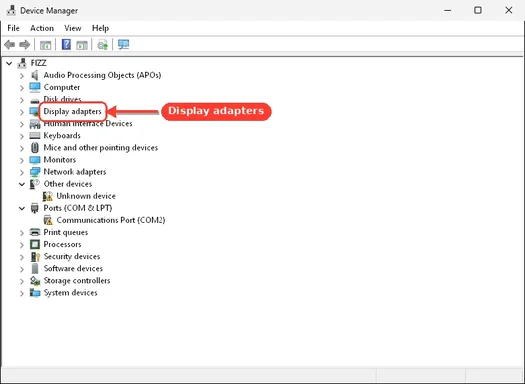Image resolution: width=525 pixels, height=384 pixels.
Task: Click the Security devices key icon
Action: click(x=35, y=256)
